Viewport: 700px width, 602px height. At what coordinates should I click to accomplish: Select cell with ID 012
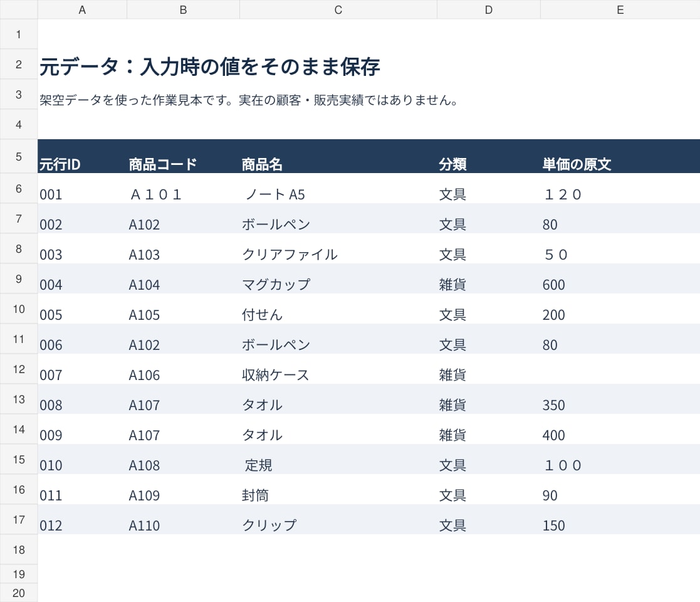[x=82, y=519]
